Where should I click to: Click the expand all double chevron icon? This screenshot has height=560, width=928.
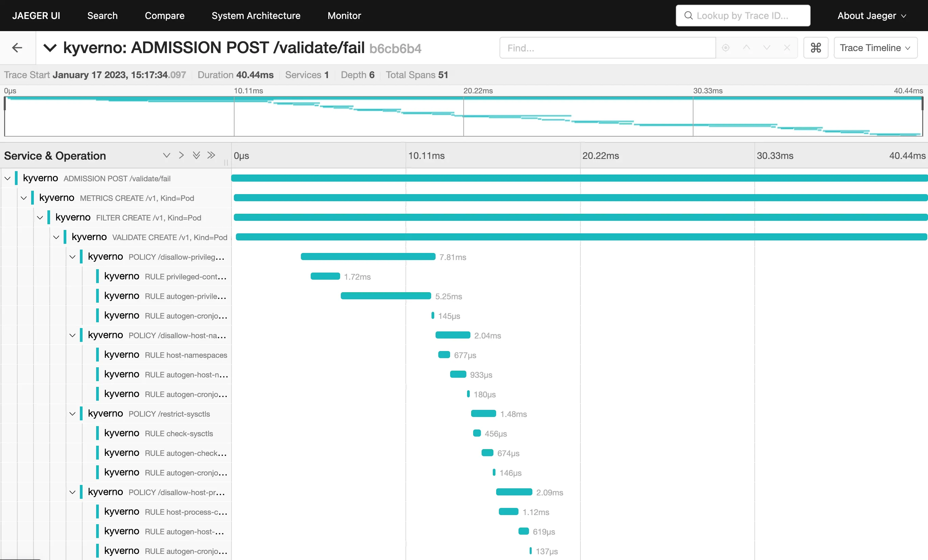(196, 155)
